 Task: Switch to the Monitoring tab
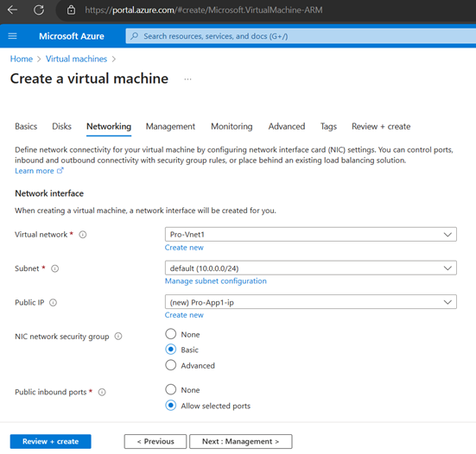[232, 127]
